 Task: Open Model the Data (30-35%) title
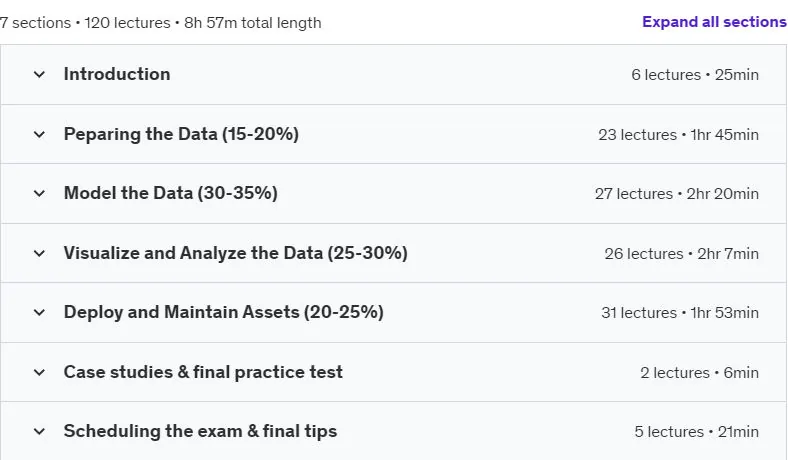pos(170,193)
